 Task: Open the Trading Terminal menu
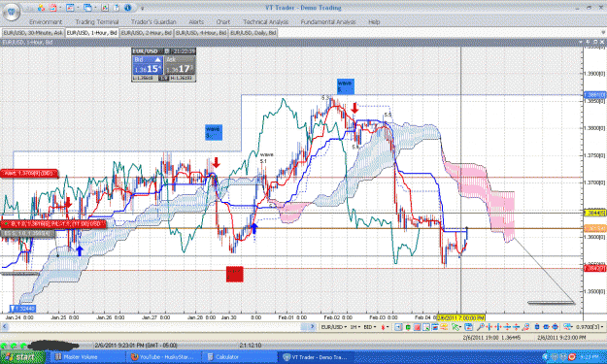tap(97, 22)
